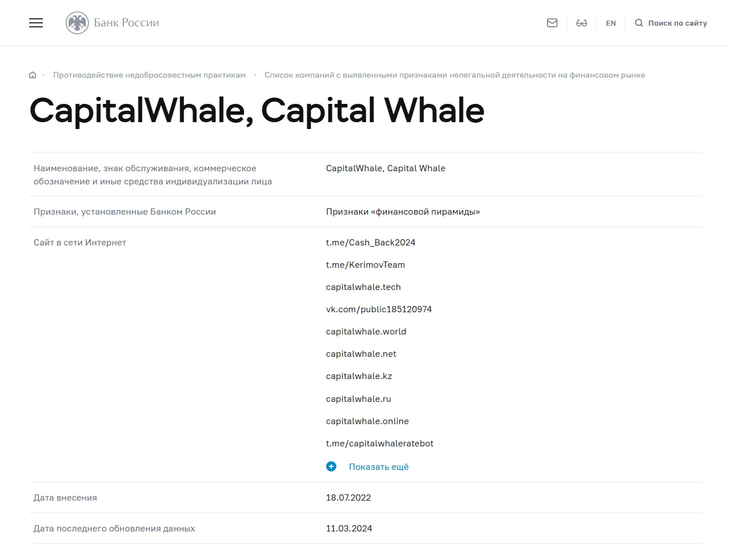Screen dimensions: 731x560
Task: Select capitalwhale.world entry
Action: pyautogui.click(x=366, y=332)
